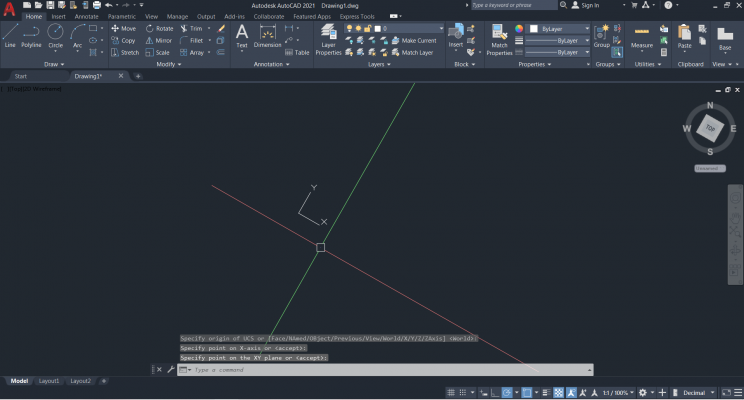Image resolution: width=744 pixels, height=400 pixels.
Task: Choose the Mirror tool
Action: tap(158, 40)
